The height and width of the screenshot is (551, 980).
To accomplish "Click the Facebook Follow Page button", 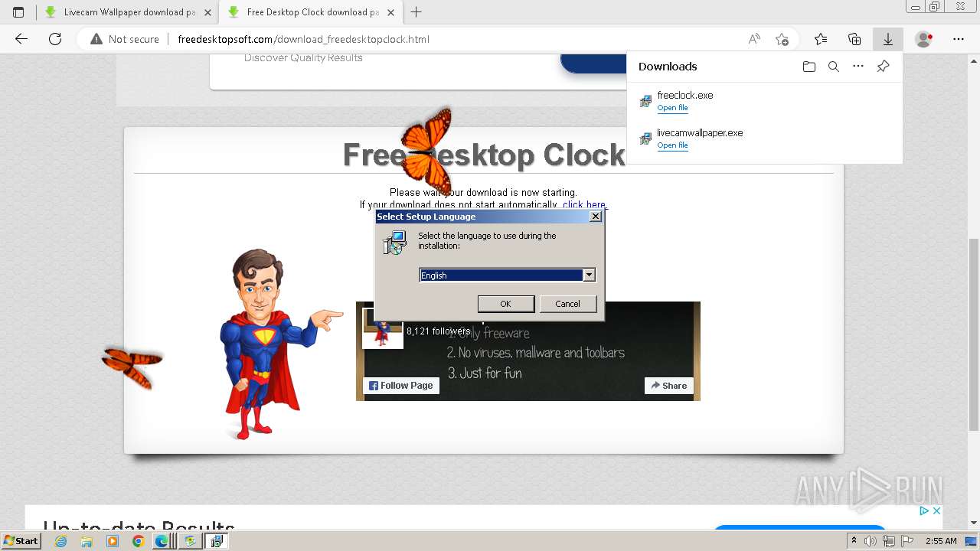I will (x=401, y=386).
